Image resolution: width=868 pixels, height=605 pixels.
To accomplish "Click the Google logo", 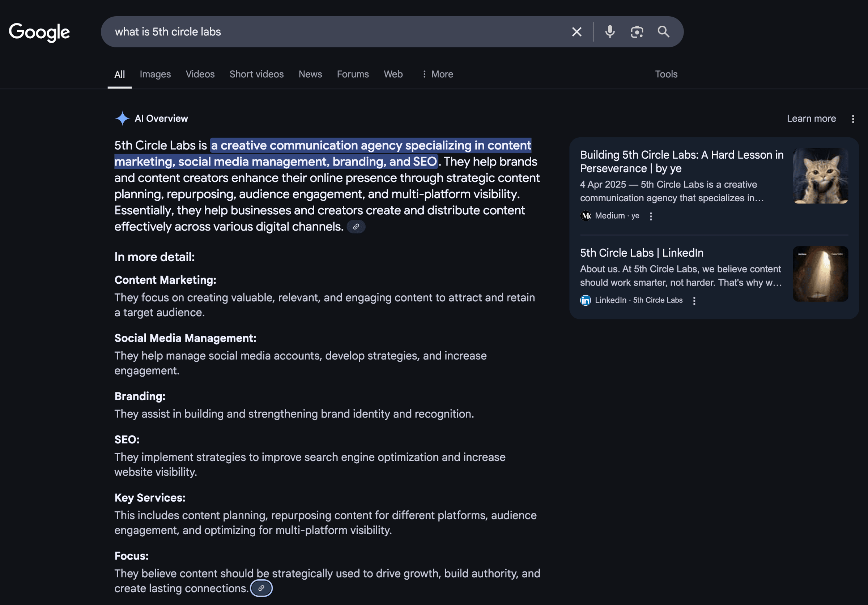I will (x=39, y=32).
